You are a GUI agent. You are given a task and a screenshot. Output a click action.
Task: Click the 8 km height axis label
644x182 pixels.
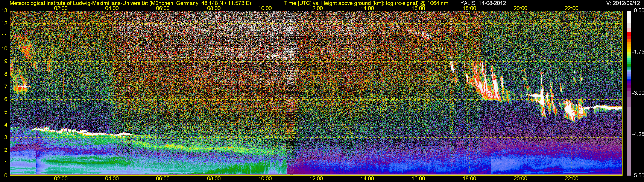tap(6, 74)
